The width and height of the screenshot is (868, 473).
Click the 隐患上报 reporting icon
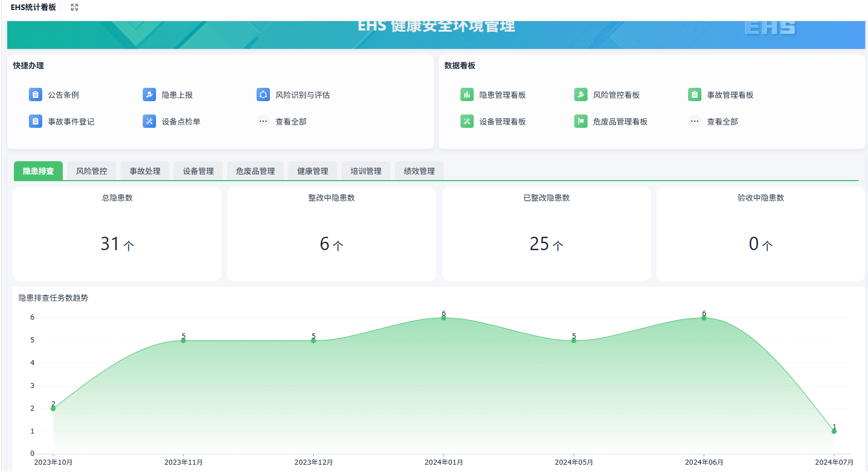click(x=149, y=94)
